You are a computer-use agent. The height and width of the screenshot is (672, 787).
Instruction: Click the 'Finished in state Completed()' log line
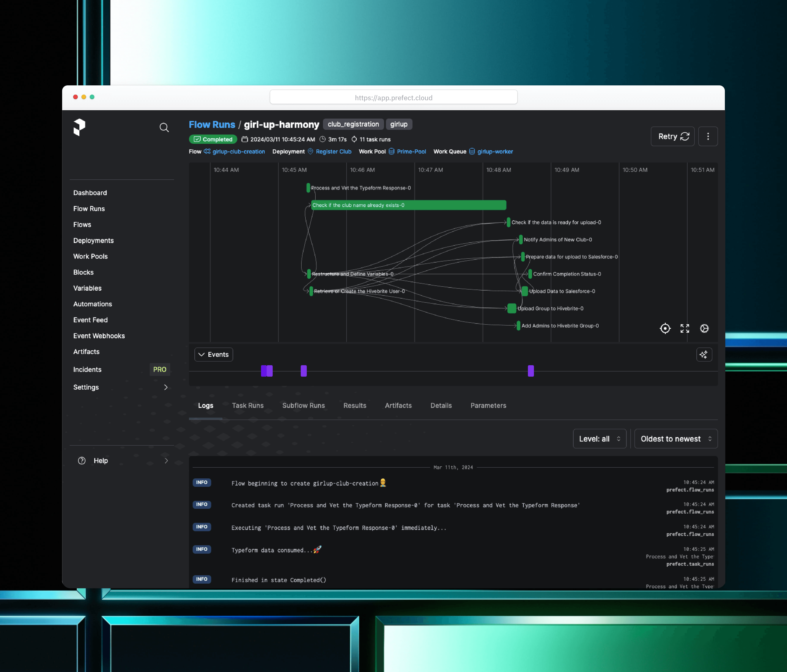279,580
